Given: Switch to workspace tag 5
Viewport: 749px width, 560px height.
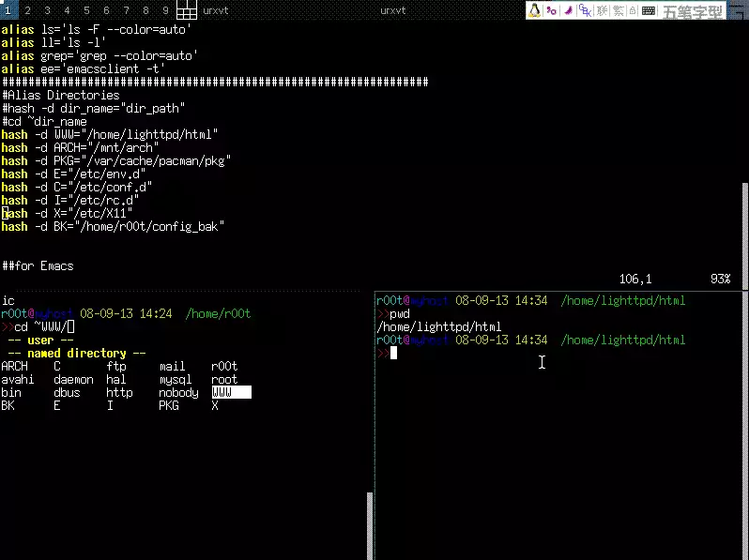Looking at the screenshot, I should [x=87, y=10].
